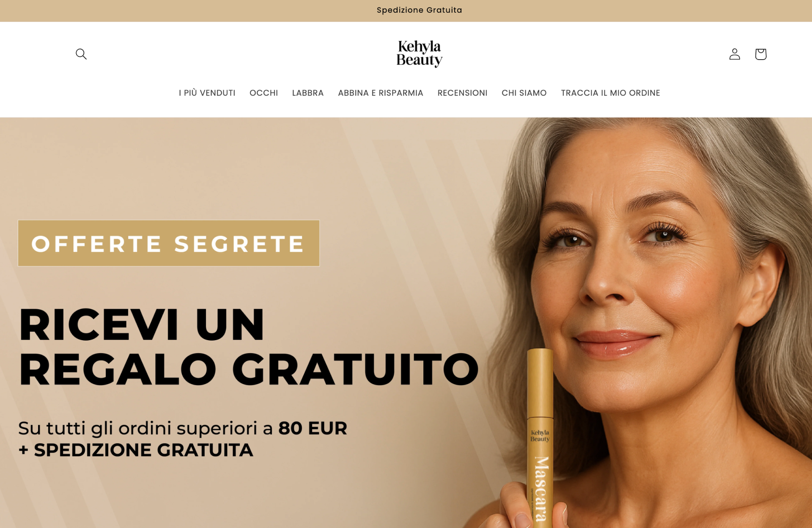Click TRACCIA IL MIO ORDINE

tap(610, 93)
